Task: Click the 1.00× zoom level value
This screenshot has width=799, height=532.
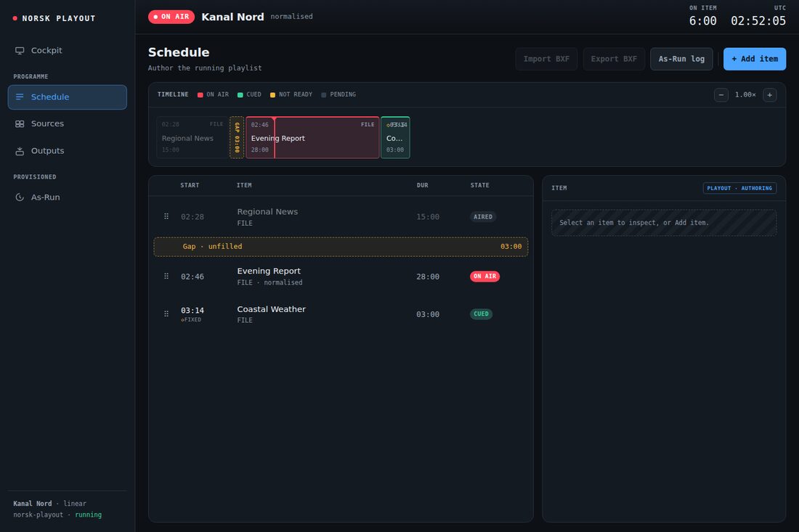Action: (x=745, y=94)
